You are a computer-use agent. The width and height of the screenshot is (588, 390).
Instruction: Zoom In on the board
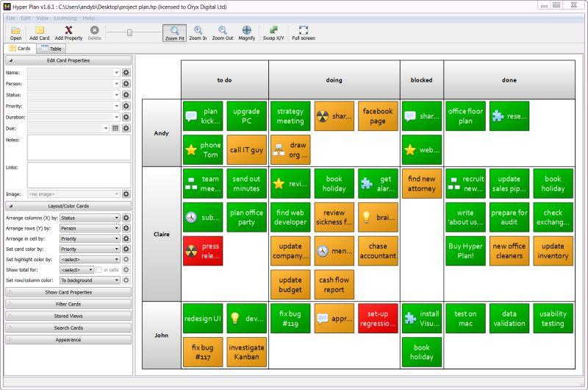(x=198, y=33)
